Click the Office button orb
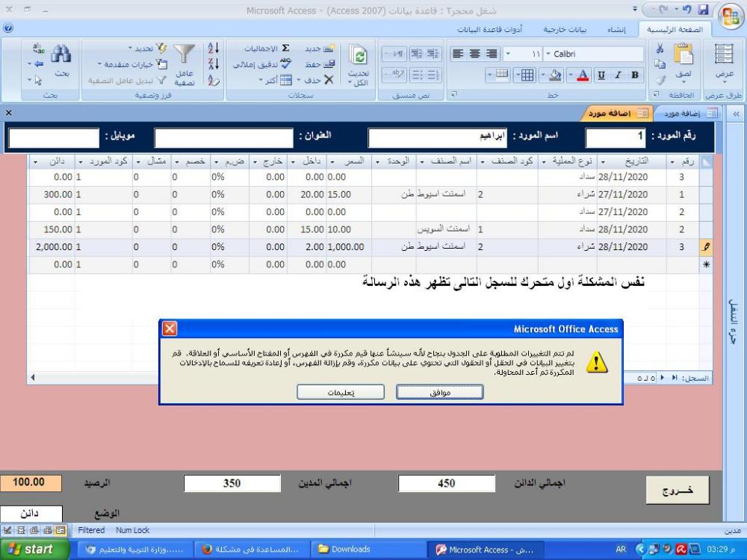747x560 pixels. pos(731,18)
